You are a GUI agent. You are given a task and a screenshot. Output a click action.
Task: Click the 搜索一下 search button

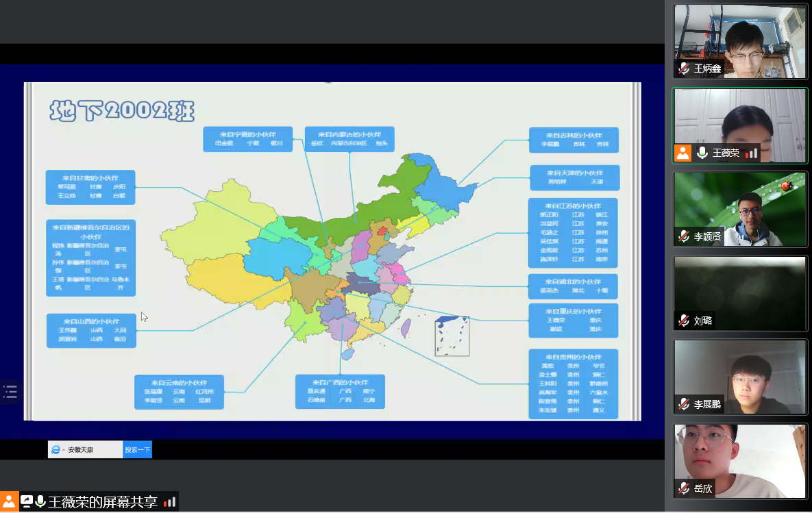point(138,450)
